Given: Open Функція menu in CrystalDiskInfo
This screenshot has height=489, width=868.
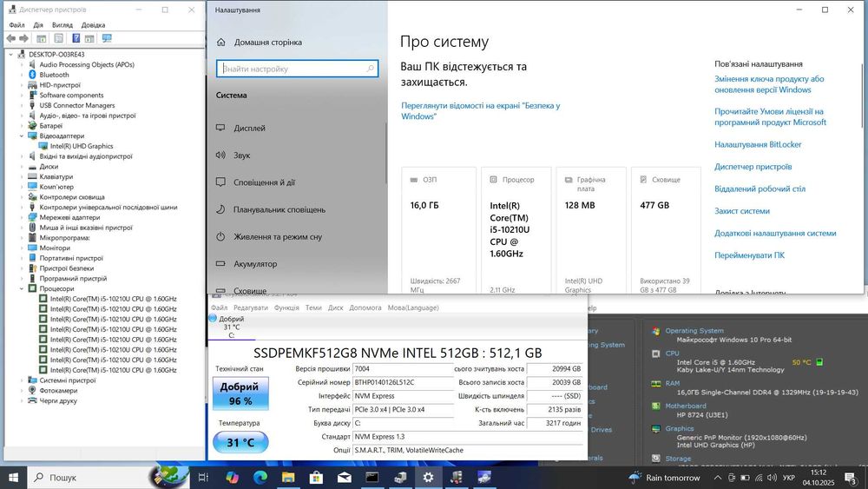Looking at the screenshot, I should [x=286, y=308].
